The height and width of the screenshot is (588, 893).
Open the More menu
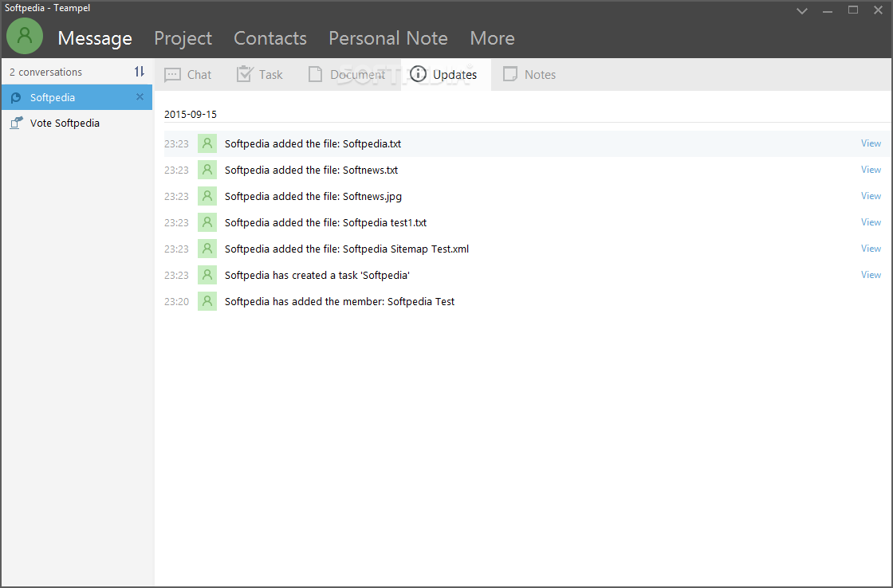tap(492, 38)
